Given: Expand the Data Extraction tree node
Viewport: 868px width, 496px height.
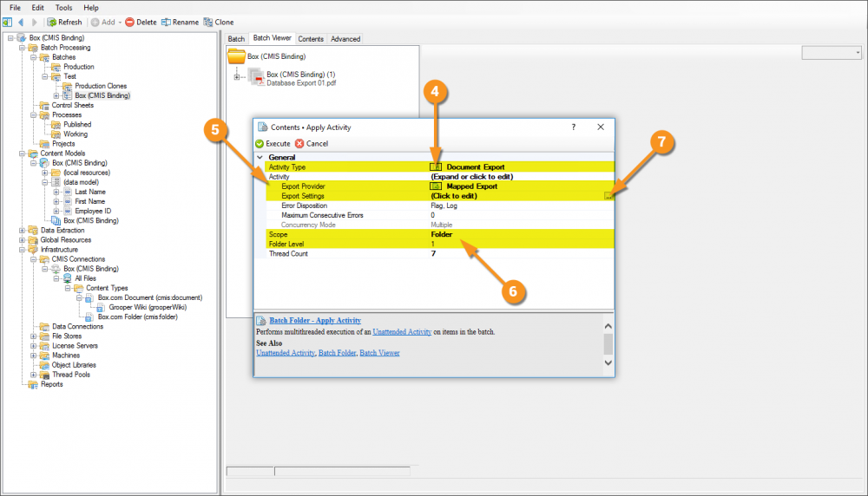Looking at the screenshot, I should click(23, 231).
